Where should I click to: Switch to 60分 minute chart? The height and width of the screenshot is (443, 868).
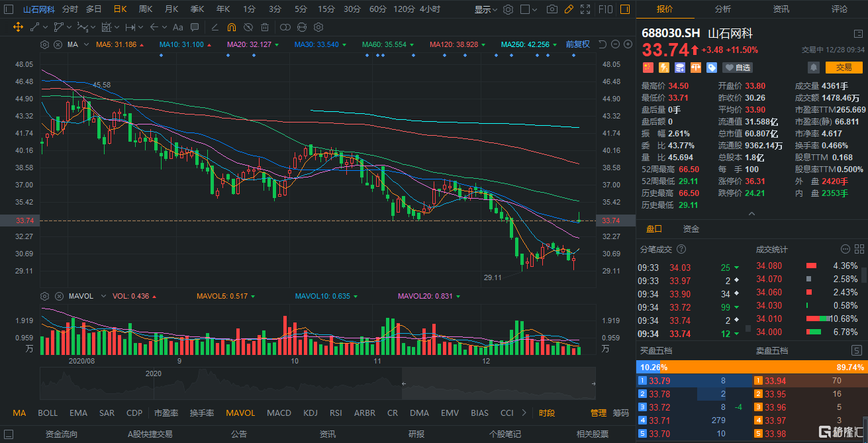378,9
